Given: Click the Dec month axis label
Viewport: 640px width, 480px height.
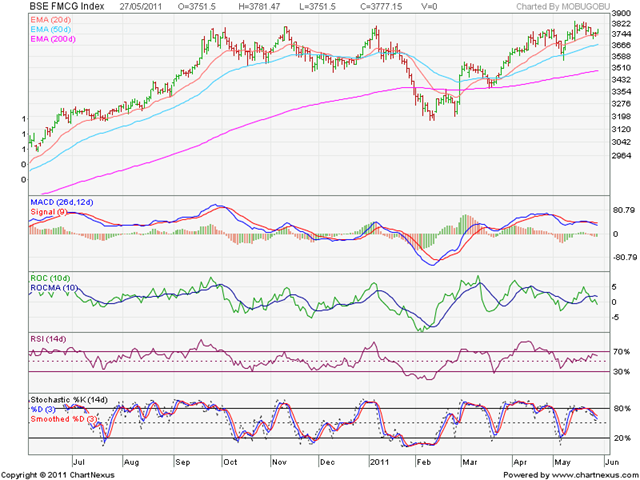Looking at the screenshot, I should point(327,462).
